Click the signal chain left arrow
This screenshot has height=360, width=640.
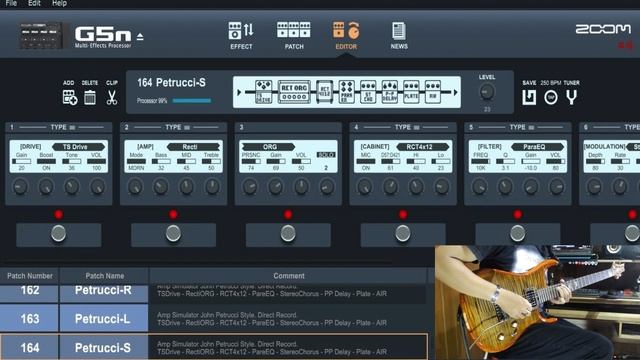[x=239, y=92]
